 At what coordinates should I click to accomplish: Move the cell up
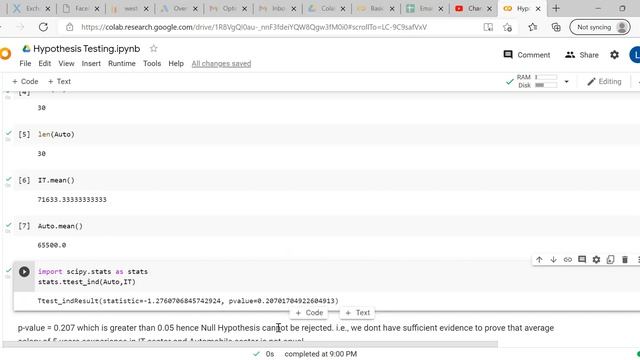pyautogui.click(x=539, y=260)
